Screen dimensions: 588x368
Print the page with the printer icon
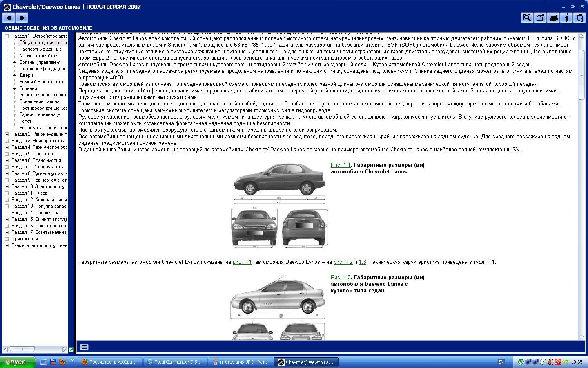point(553,18)
